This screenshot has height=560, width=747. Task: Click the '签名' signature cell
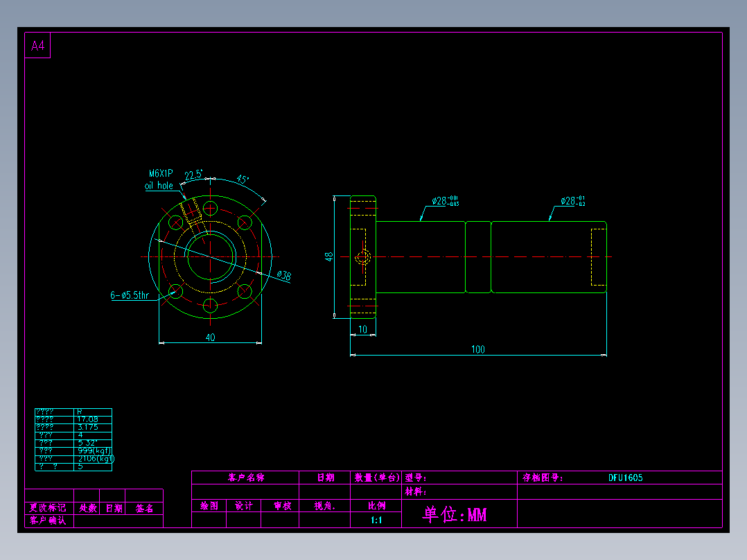pos(144,508)
